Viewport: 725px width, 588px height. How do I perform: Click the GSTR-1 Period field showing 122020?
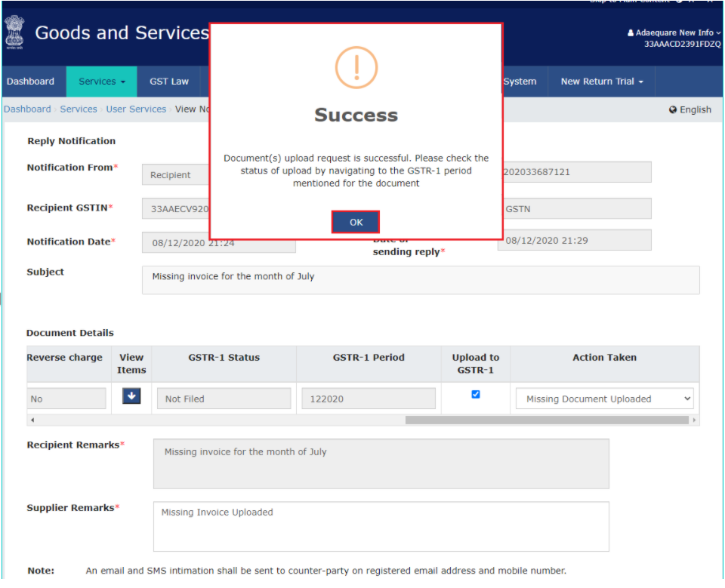(369, 399)
